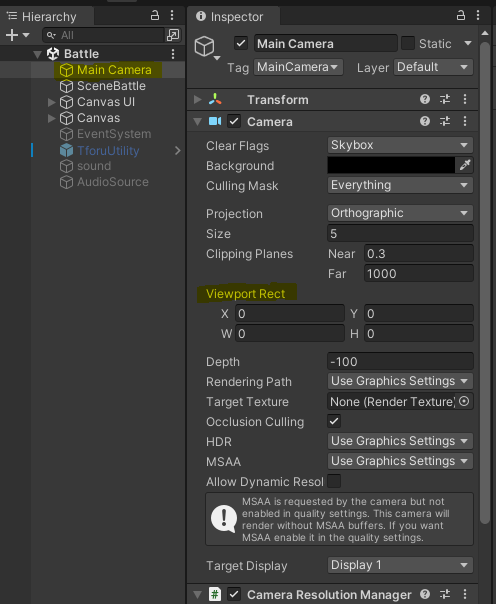Click the black Background color swatch
This screenshot has width=496, height=604.
[x=391, y=165]
